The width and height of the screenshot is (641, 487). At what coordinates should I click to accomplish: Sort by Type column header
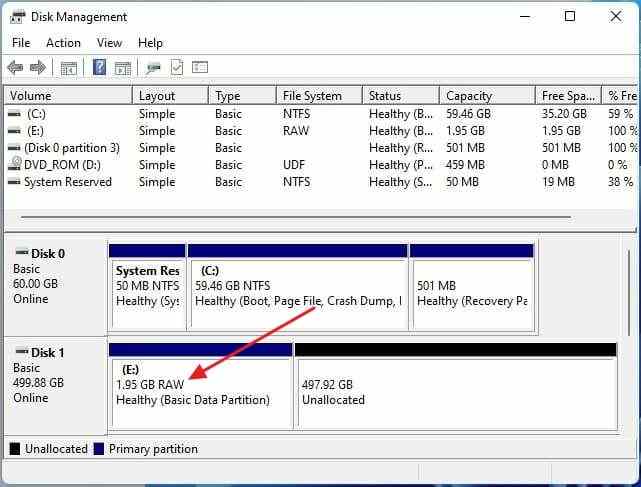[242, 96]
